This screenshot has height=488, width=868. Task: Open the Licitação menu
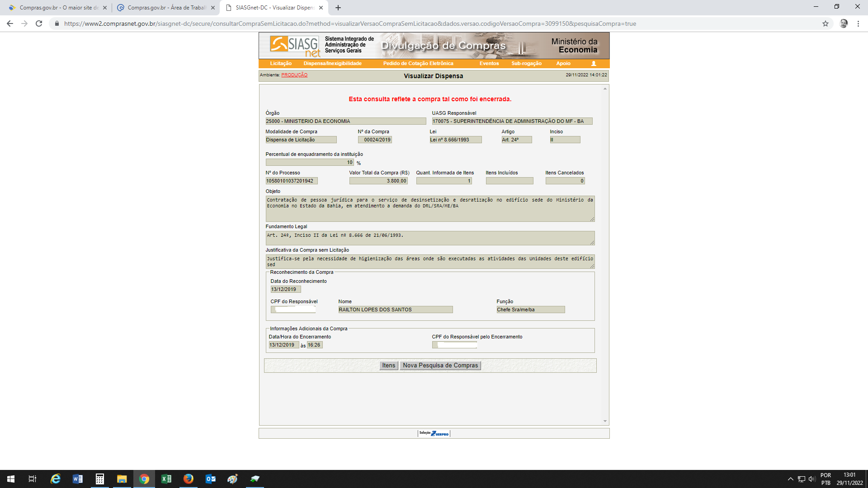281,64
